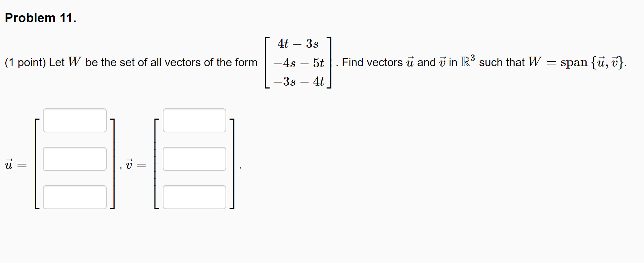
Task: Click the middle answer blank for vector v
Action: click(x=194, y=159)
